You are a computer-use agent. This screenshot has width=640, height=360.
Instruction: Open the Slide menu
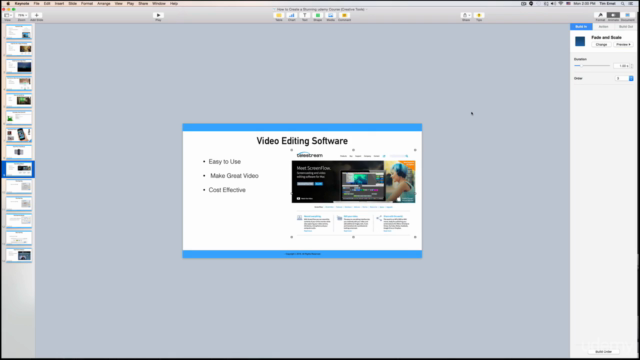click(x=73, y=3)
